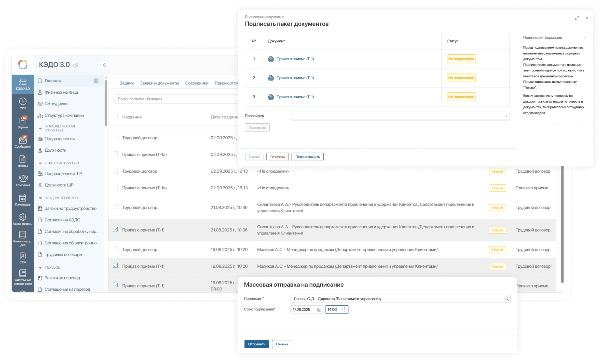Viewport: 603px width, 364px height.
Task: Open the УРВ clock icon in sidebar
Action: 23,102
